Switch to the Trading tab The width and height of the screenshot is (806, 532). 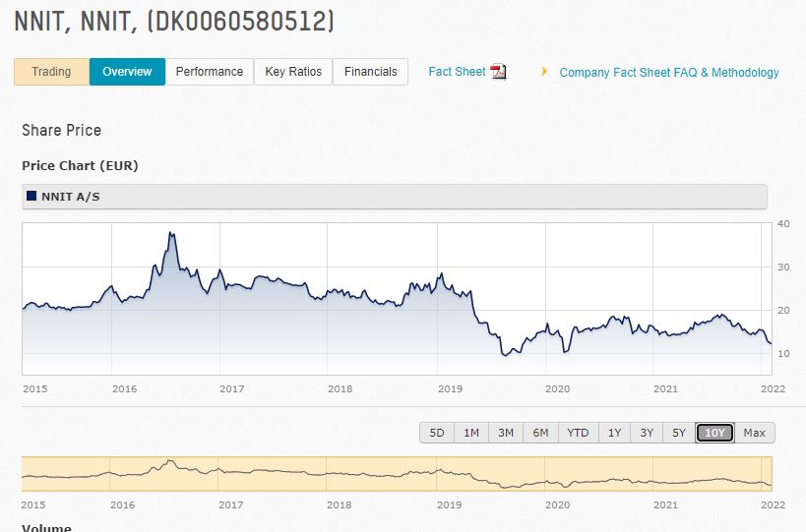pyautogui.click(x=51, y=72)
